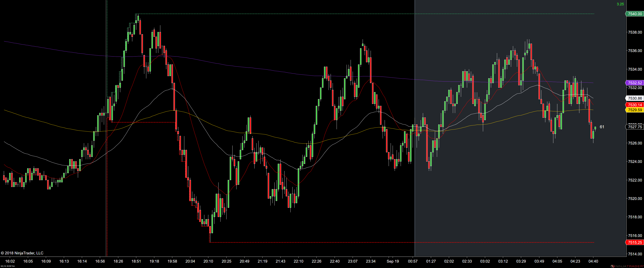Screen dimensions: 644x268
Task: Click the 19:18 time axis label
Action: pyautogui.click(x=154, y=261)
